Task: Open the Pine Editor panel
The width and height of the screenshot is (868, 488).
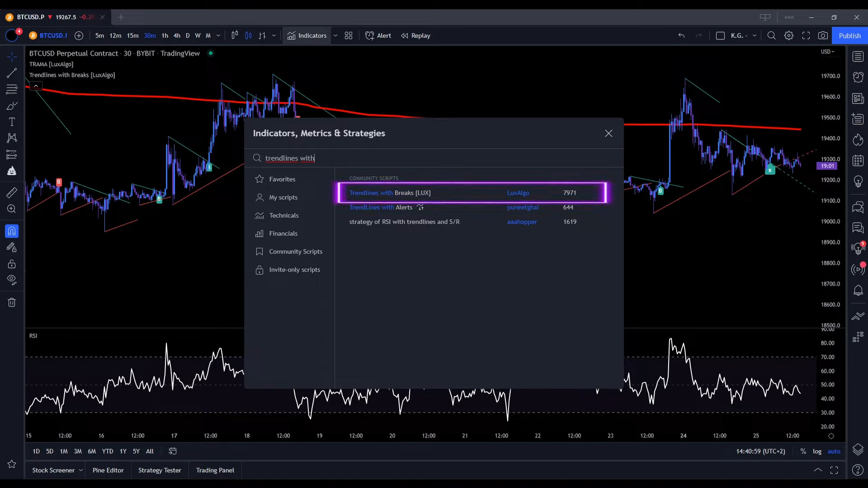Action: coord(108,470)
